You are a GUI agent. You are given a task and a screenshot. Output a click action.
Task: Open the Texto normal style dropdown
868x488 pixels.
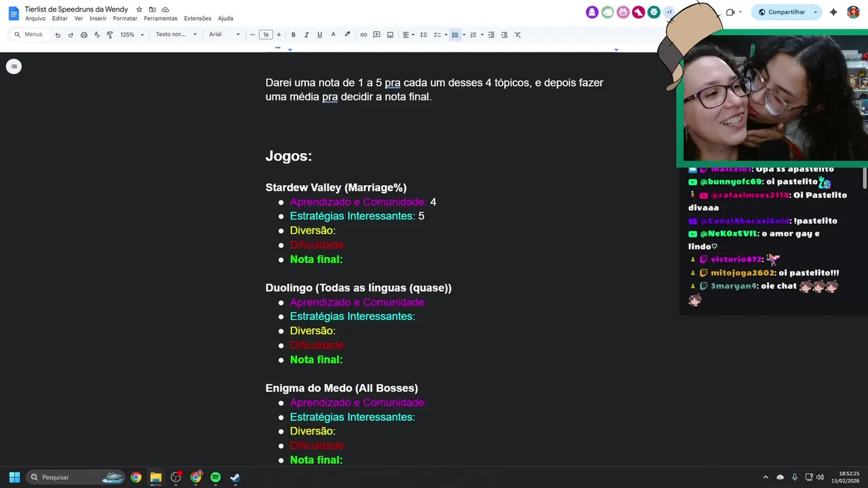click(x=176, y=35)
